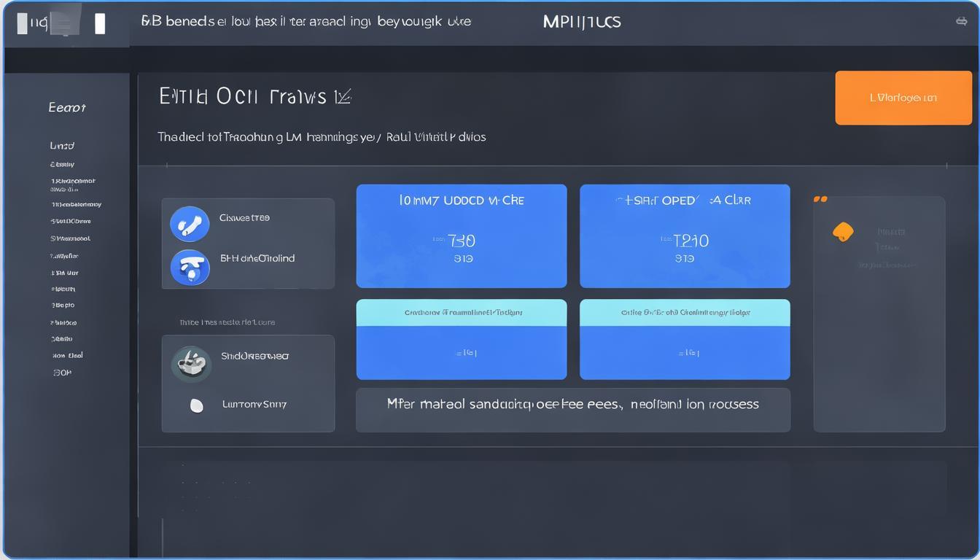Click the 'Luntony' entry text in lower card
This screenshot has width=980, height=560.
pyautogui.click(x=254, y=404)
